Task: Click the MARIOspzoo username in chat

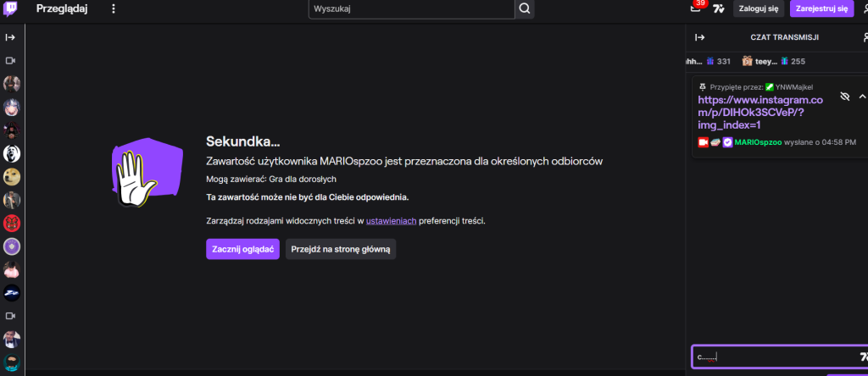Action: tap(758, 142)
